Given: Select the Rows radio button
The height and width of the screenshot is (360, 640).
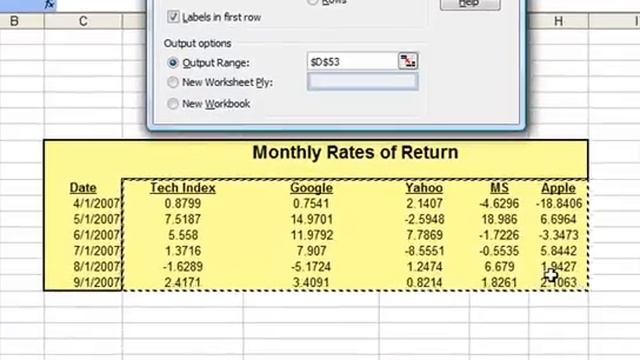Looking at the screenshot, I should coord(312,2).
